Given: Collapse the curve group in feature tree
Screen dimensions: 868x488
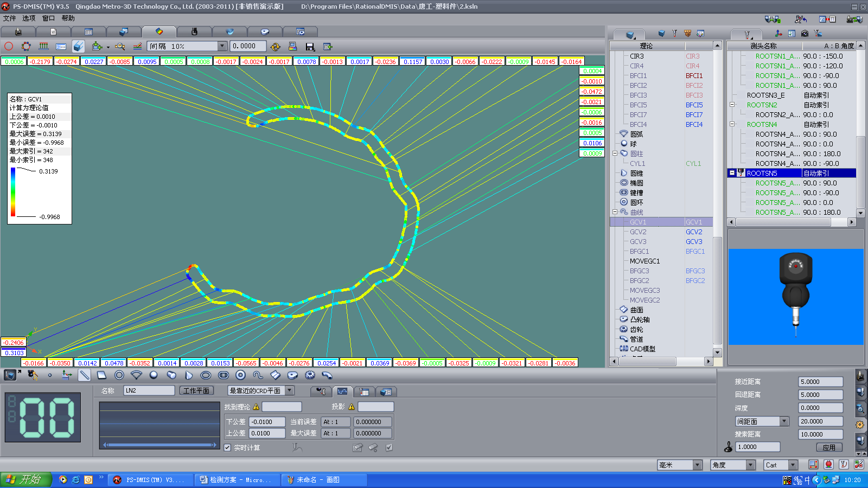Looking at the screenshot, I should click(615, 212).
